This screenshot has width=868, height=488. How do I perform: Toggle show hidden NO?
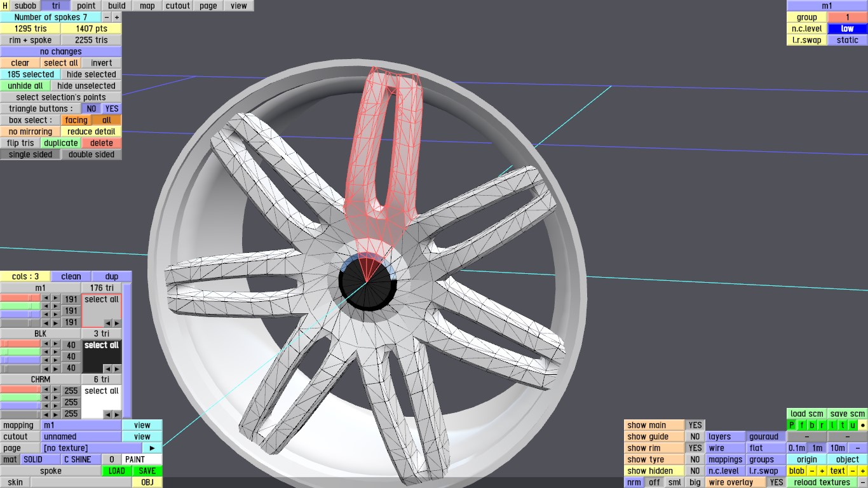tap(695, 471)
